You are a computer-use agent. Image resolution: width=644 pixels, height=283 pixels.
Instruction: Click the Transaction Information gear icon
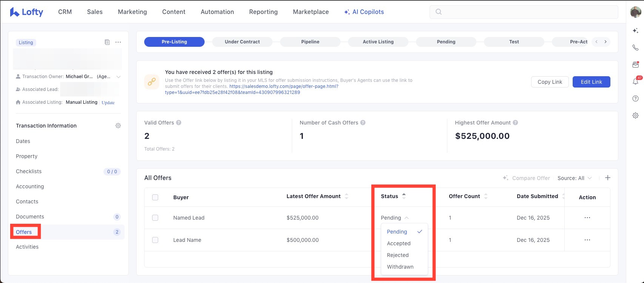pyautogui.click(x=118, y=126)
